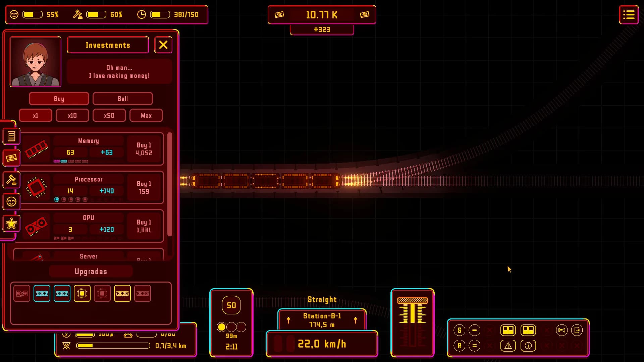Click the exit door arrow icon
Viewport: 644px width, 362px height.
pyautogui.click(x=577, y=330)
